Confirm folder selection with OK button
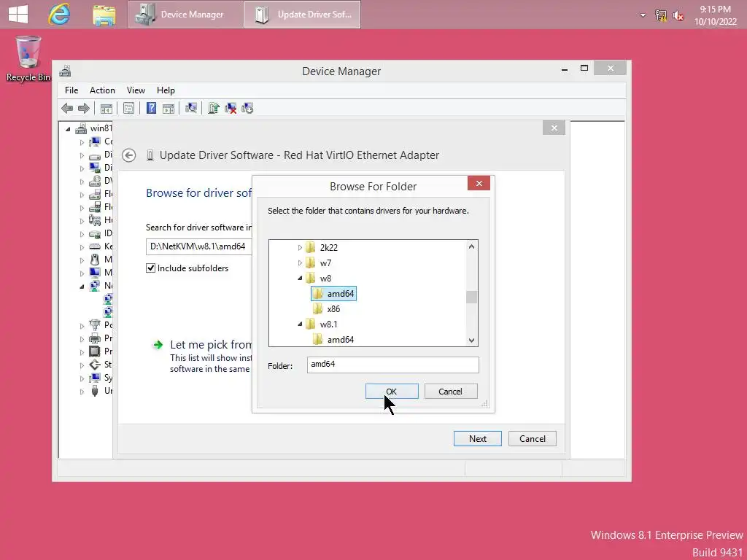 click(392, 392)
